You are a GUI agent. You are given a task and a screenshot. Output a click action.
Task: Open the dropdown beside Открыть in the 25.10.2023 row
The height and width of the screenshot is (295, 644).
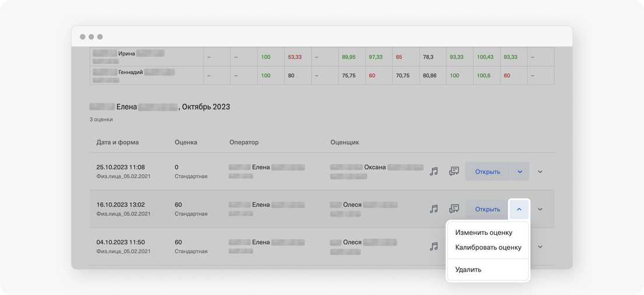pyautogui.click(x=520, y=172)
